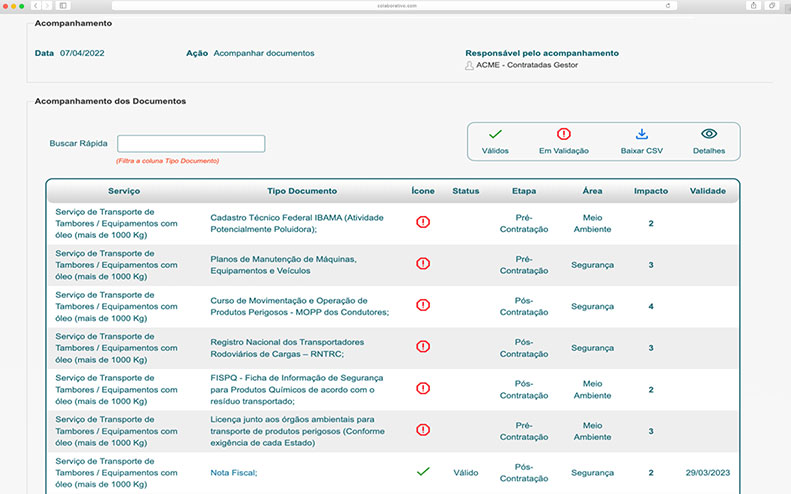Select Licença junto aos órgãos ambientais text

tap(298, 431)
